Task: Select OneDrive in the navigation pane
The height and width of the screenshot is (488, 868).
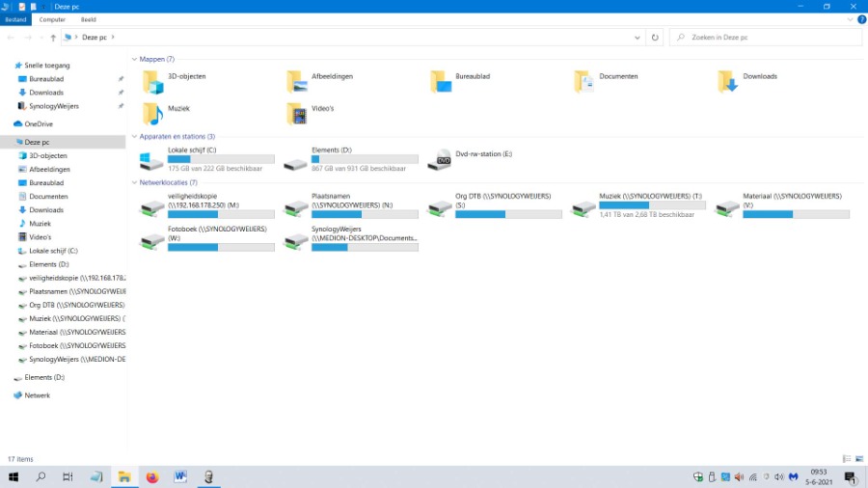Action: point(39,124)
